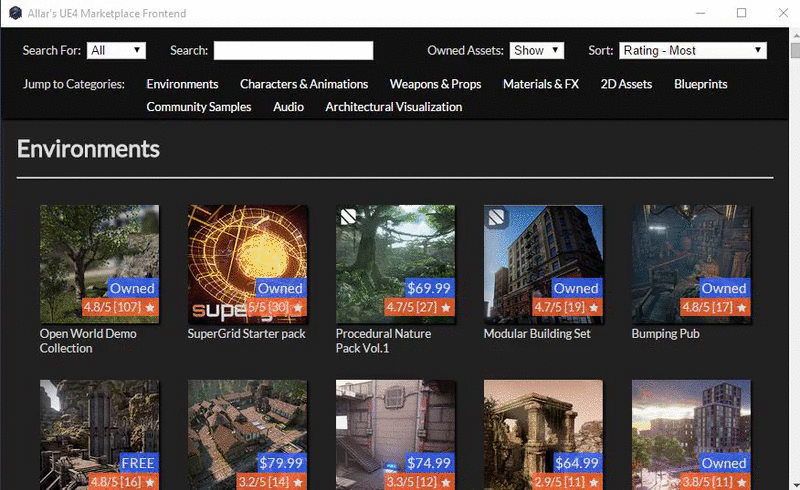The image size is (800, 490).
Task: Maximize the Marketplace Frontend window
Action: [x=741, y=13]
